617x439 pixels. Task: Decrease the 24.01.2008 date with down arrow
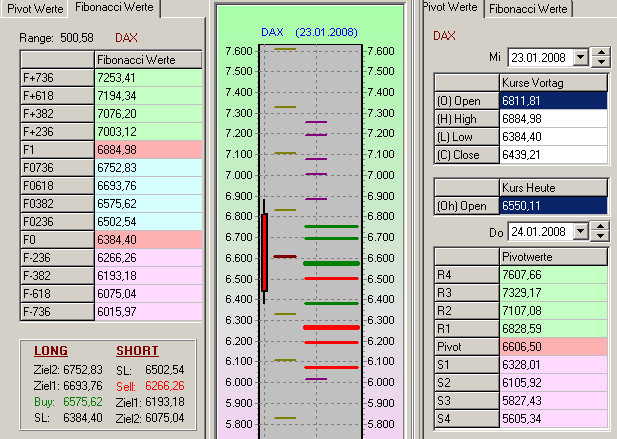[601, 236]
